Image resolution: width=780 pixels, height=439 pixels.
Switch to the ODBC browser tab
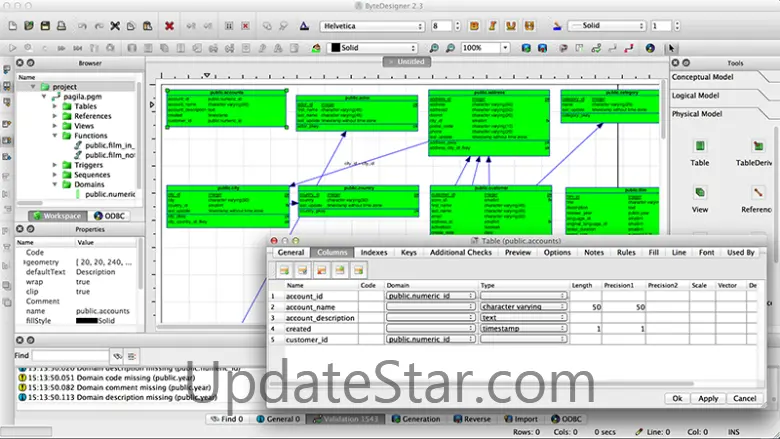point(109,216)
